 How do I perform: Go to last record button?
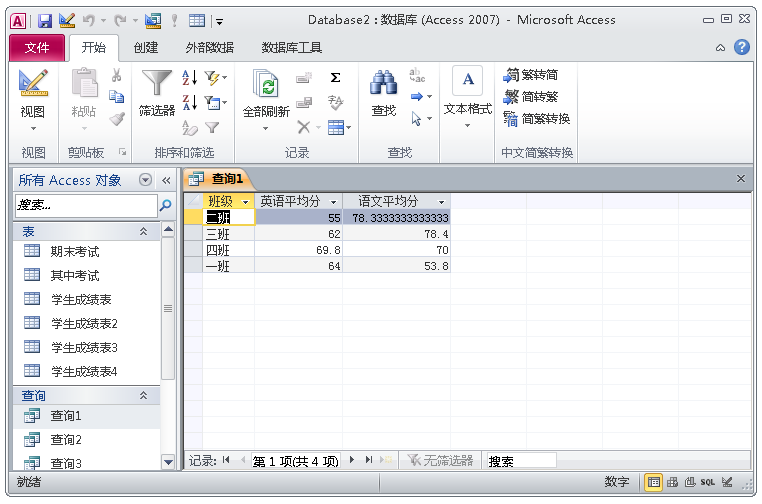(369, 460)
